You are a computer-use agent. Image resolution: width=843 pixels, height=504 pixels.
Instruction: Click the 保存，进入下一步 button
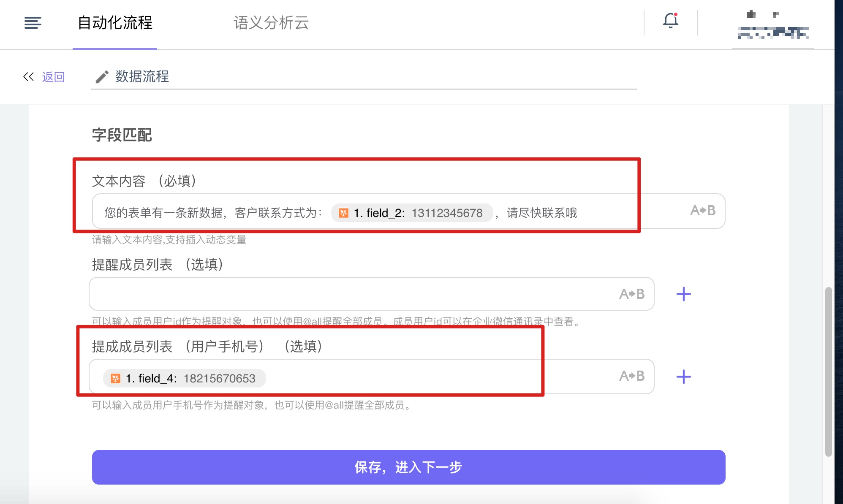coord(408,467)
